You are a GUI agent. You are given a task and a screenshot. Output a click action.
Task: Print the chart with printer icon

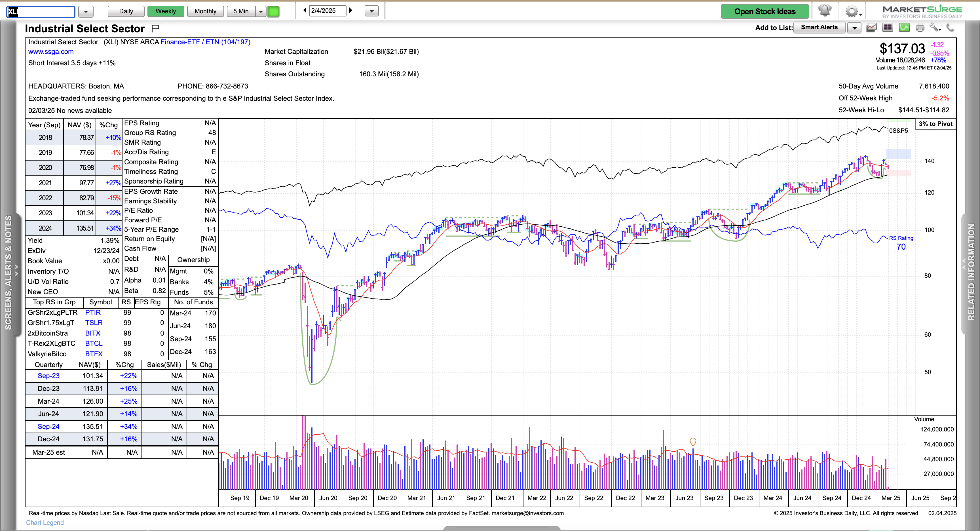pyautogui.click(x=920, y=28)
